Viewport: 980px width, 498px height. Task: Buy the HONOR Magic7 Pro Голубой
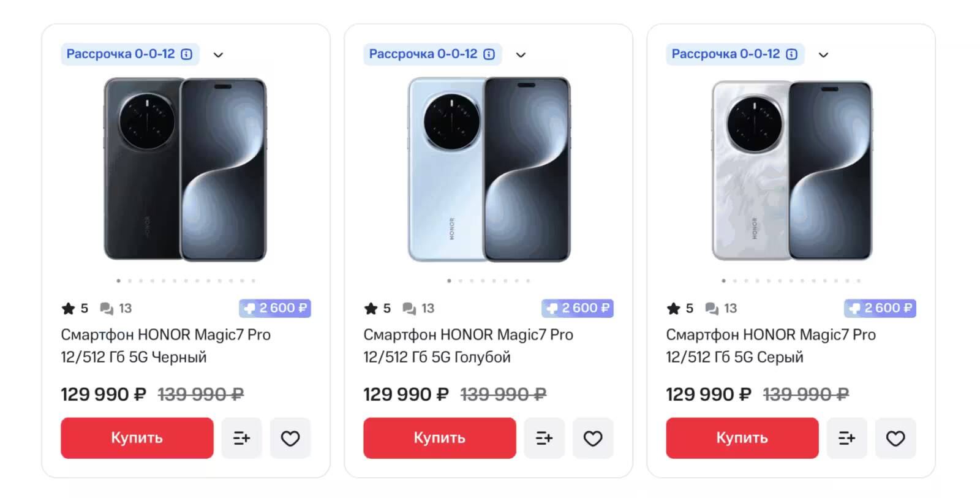coord(440,438)
